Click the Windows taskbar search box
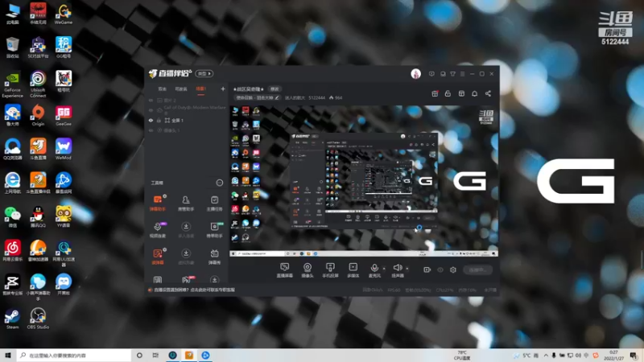 click(74, 355)
